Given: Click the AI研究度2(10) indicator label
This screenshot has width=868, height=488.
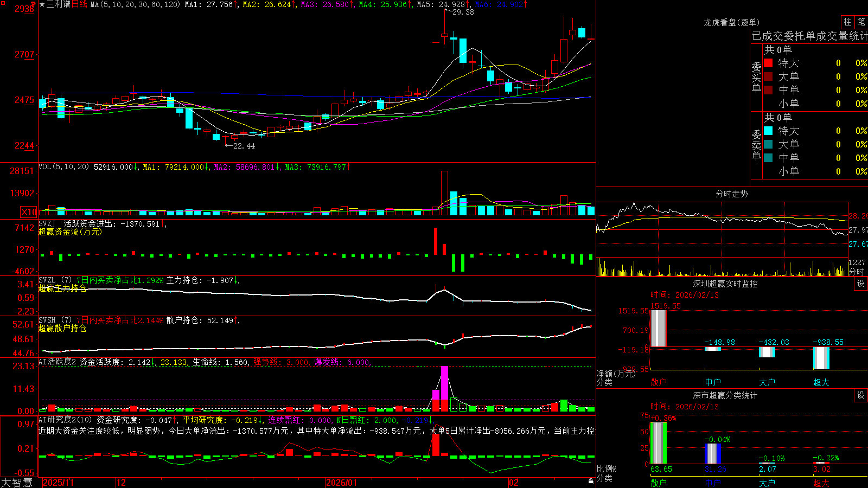Looking at the screenshot, I should [x=65, y=420].
